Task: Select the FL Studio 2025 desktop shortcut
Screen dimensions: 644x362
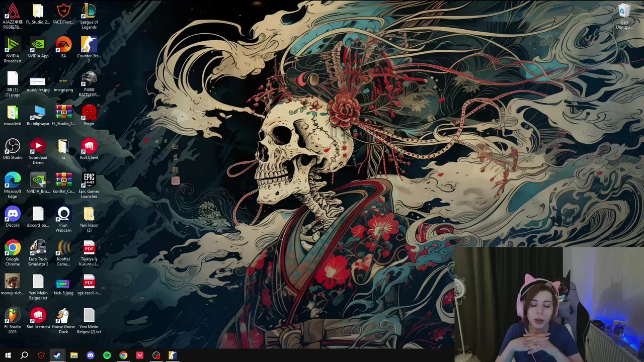Action: coord(13,321)
